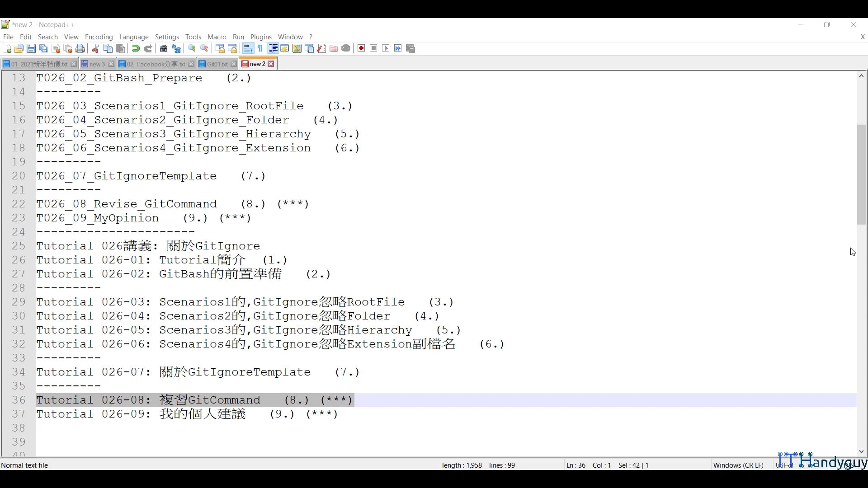Click the Windows (CR LF) status indicator
The image size is (868, 488).
(738, 465)
